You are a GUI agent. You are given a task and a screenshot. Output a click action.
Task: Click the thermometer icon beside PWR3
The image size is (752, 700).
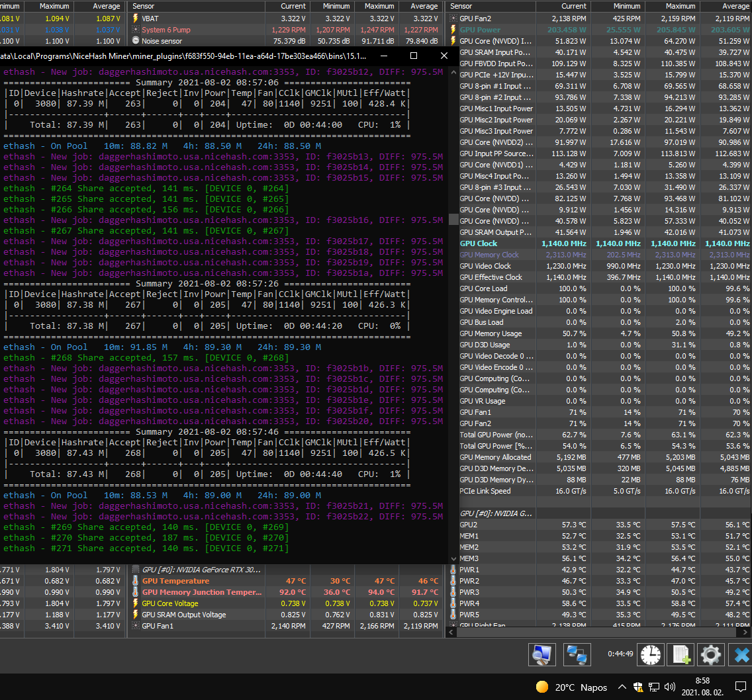453,592
